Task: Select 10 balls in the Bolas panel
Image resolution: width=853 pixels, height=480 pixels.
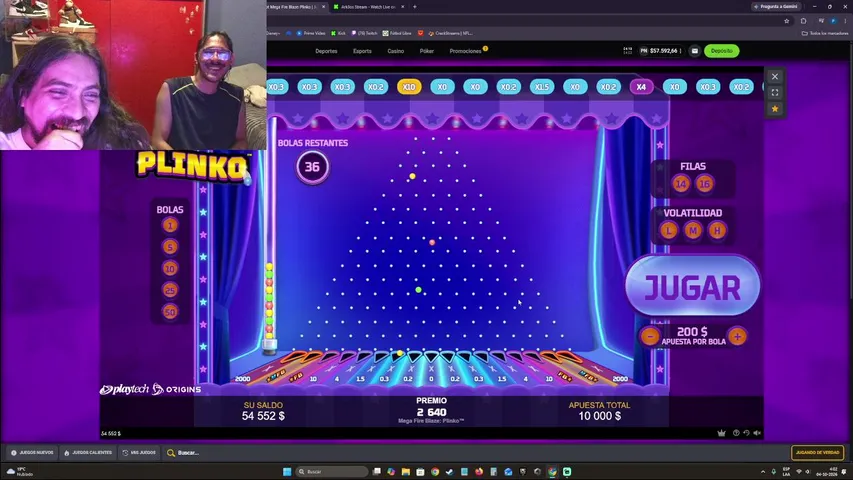Action: tap(170, 269)
